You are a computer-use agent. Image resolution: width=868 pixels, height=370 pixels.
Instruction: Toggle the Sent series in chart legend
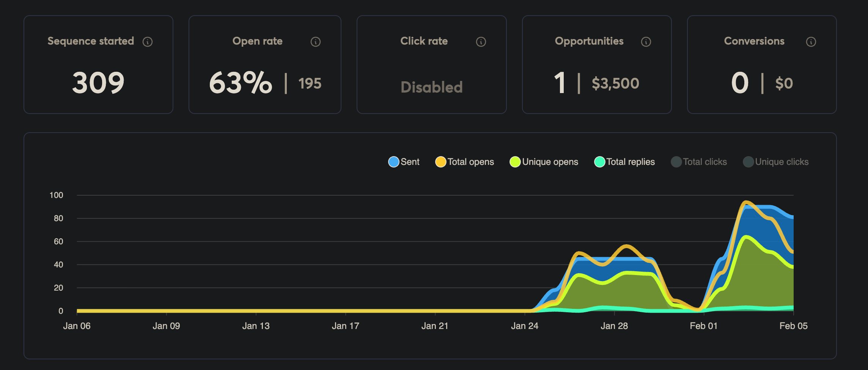pyautogui.click(x=404, y=162)
